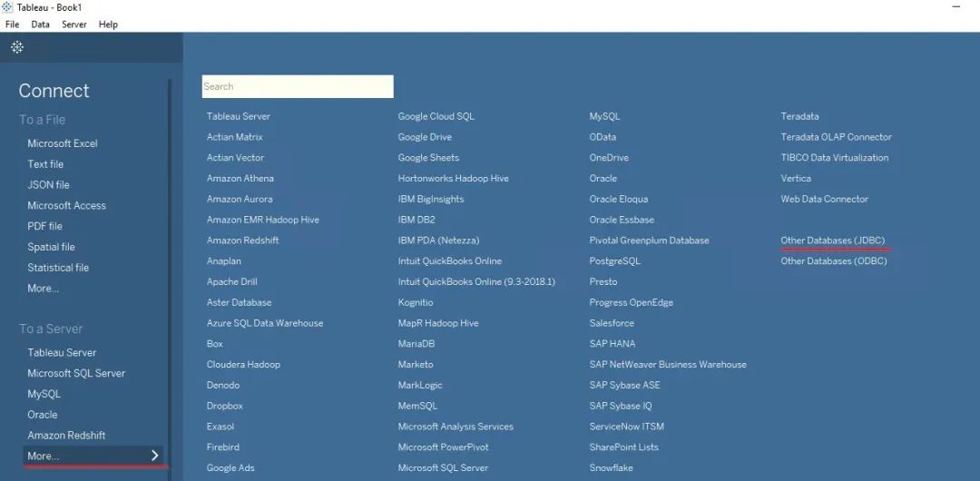
Task: Select Microsoft PowerPivot connector
Action: click(x=443, y=447)
